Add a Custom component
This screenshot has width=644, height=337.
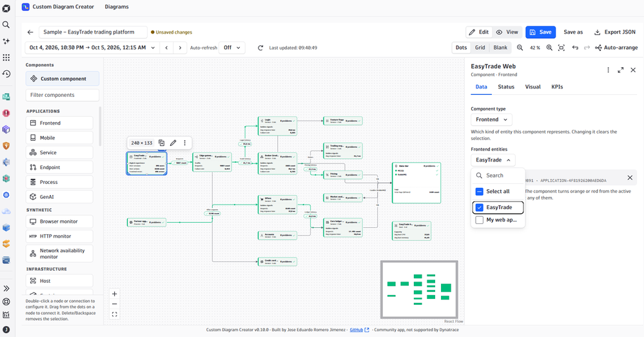coord(63,79)
